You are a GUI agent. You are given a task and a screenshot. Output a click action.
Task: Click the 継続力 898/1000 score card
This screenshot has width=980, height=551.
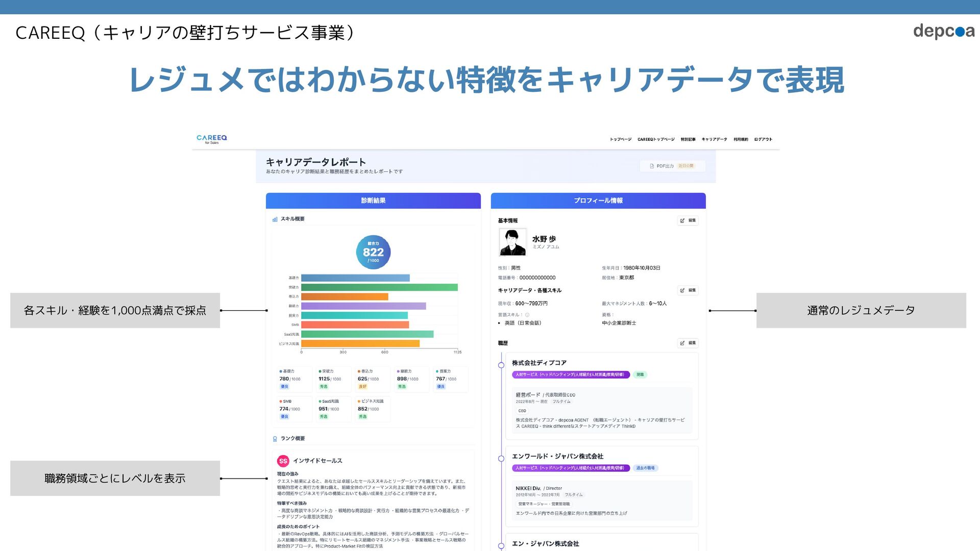411,379
